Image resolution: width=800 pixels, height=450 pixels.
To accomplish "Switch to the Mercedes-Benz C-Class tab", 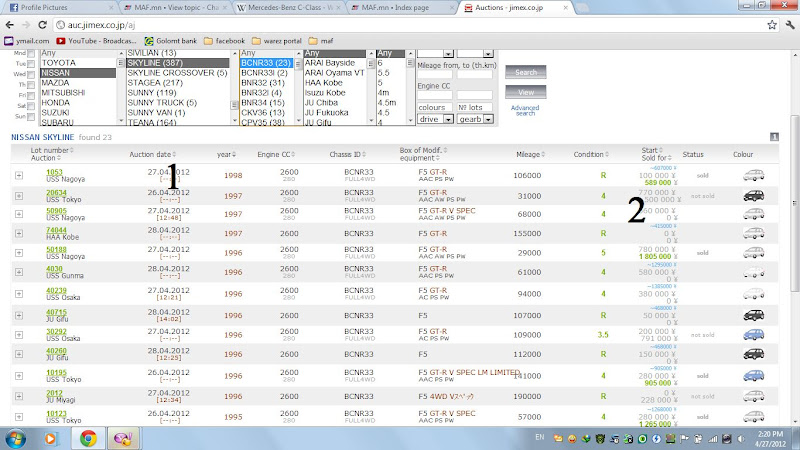I will [x=289, y=8].
